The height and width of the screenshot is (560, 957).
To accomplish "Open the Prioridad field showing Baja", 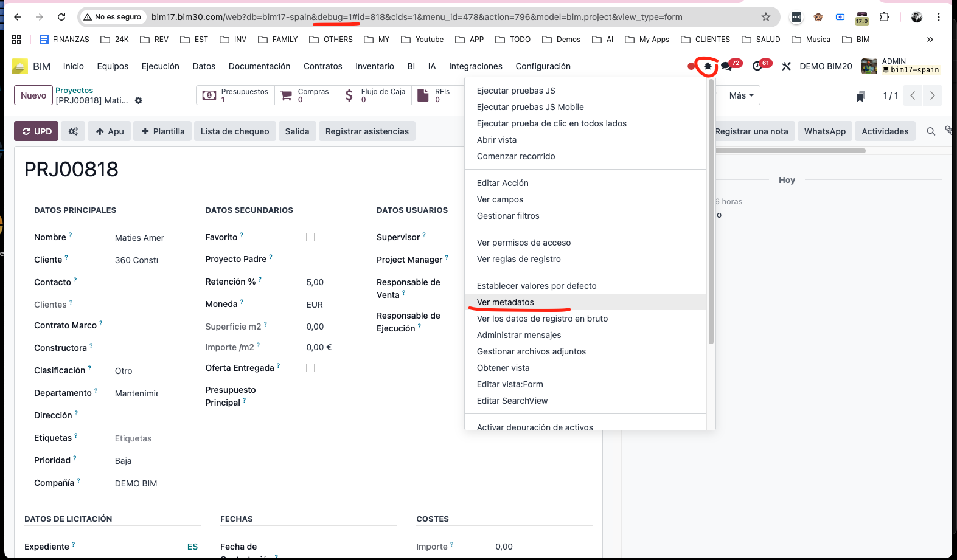I will (124, 461).
